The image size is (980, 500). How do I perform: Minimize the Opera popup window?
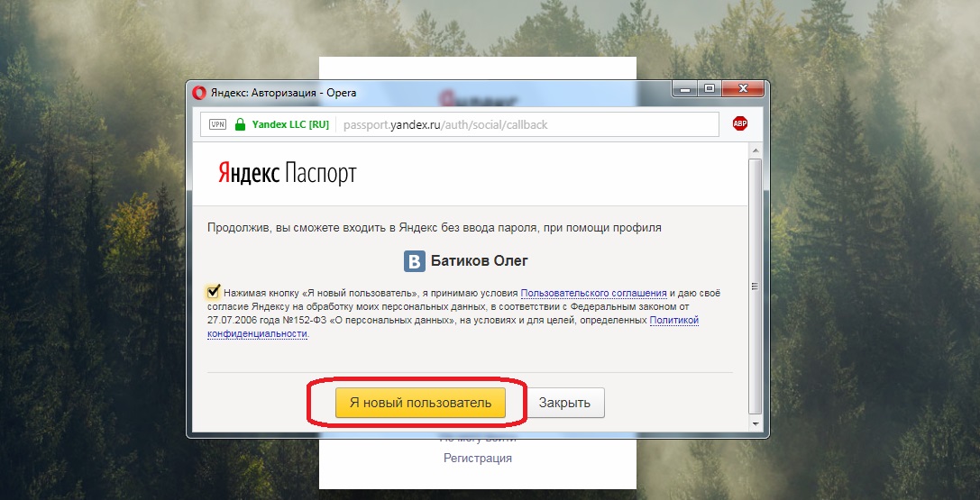(x=685, y=89)
